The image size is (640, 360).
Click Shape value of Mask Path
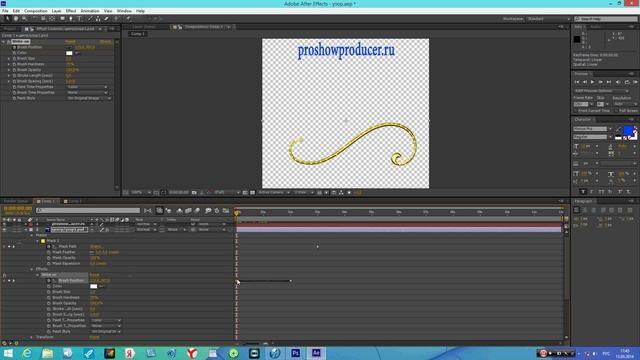click(96, 247)
